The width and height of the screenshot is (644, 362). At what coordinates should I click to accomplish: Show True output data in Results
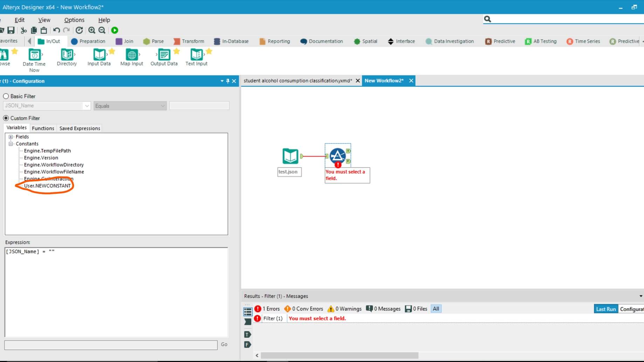(x=248, y=335)
